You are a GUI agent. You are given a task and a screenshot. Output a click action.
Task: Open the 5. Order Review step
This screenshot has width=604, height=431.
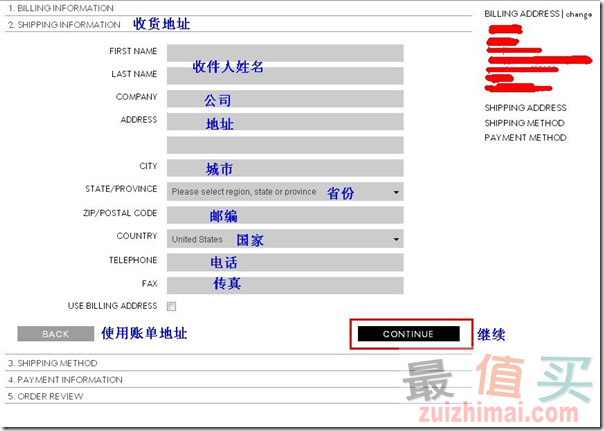tap(45, 396)
